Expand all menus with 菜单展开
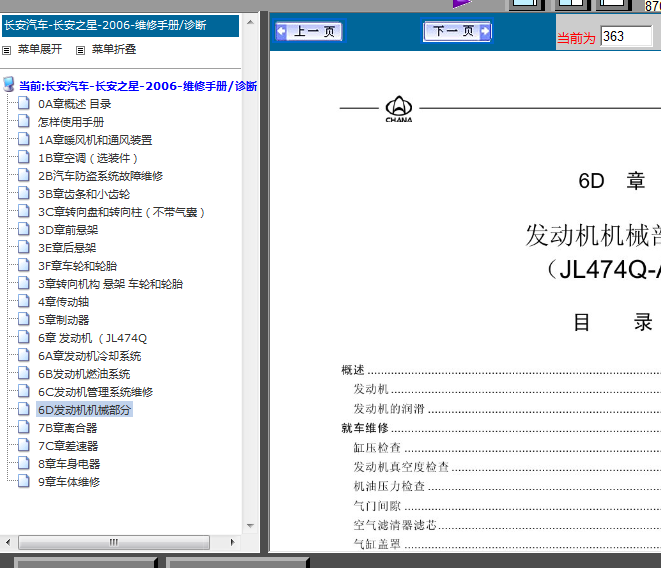Screen dimensions: 661x568 pyautogui.click(x=40, y=49)
